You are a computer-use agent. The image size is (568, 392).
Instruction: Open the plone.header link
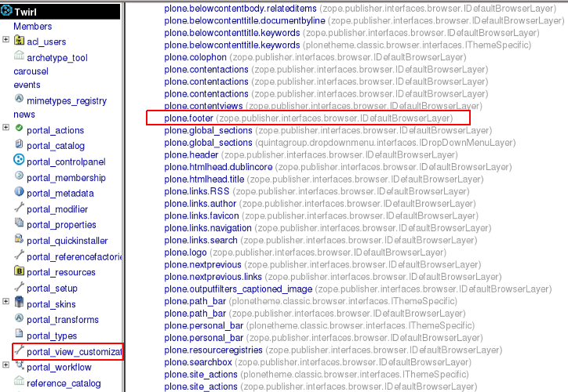pos(191,155)
